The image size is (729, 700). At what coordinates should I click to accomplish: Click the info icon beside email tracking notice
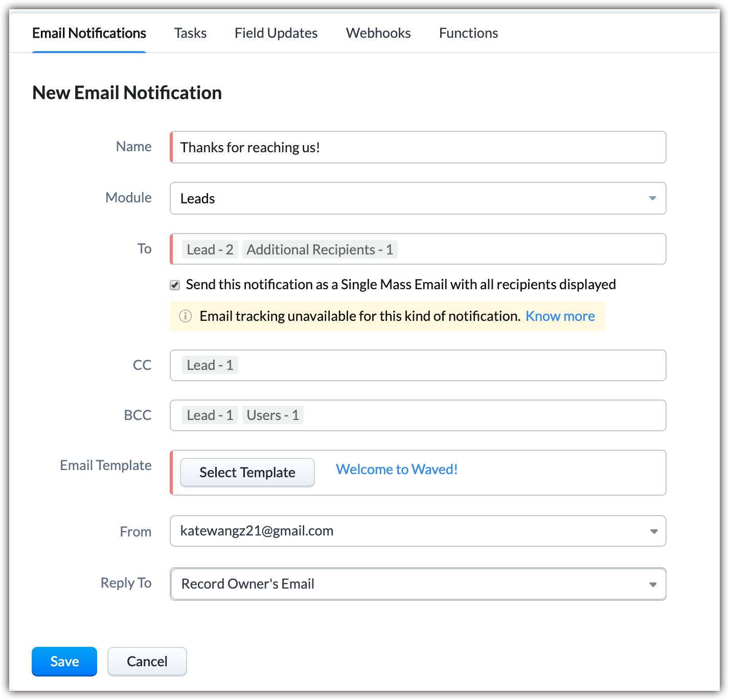click(186, 316)
